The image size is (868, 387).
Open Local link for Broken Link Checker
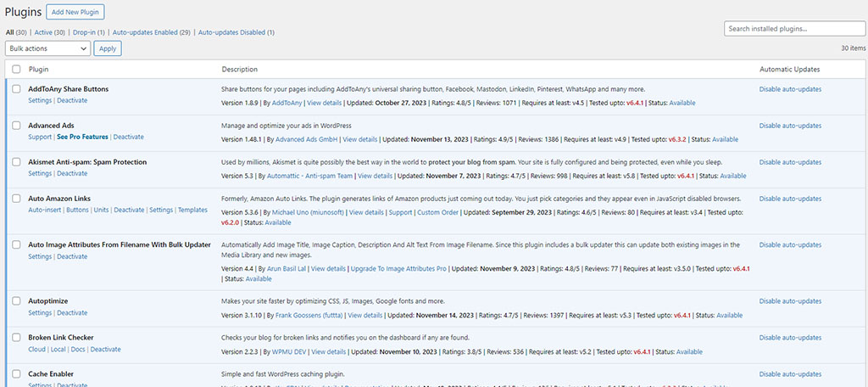[x=58, y=350]
